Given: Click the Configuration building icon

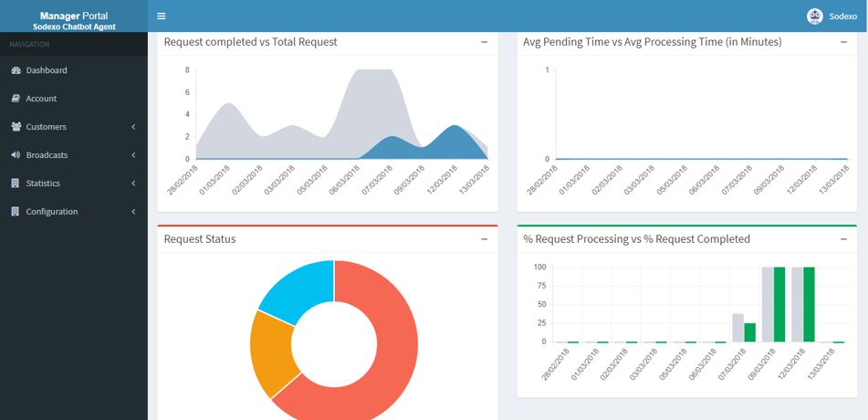Looking at the screenshot, I should (x=15, y=212).
